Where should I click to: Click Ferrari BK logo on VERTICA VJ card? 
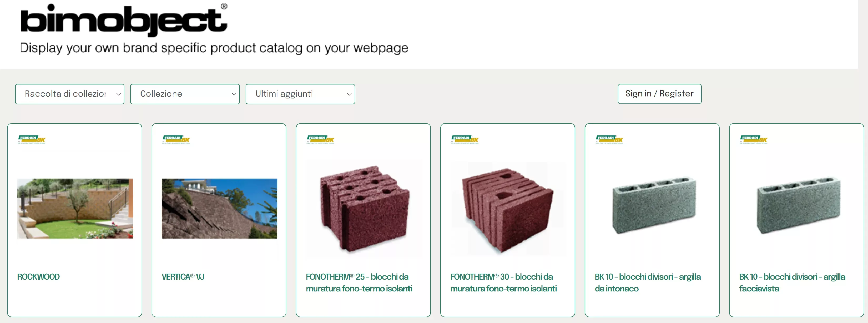point(176,139)
